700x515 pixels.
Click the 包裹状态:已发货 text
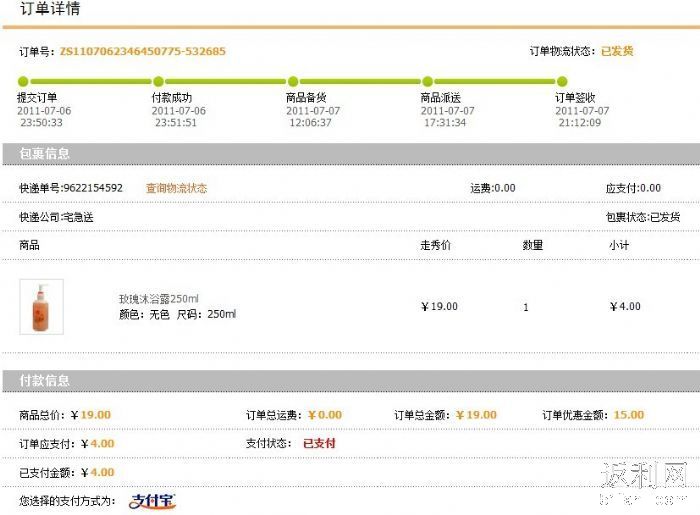pyautogui.click(x=643, y=217)
